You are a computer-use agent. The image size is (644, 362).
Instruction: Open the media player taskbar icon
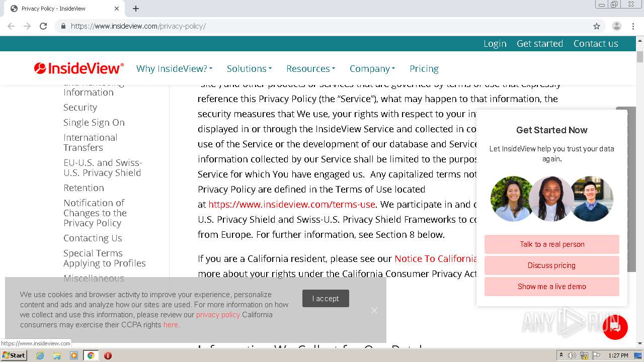(x=74, y=355)
